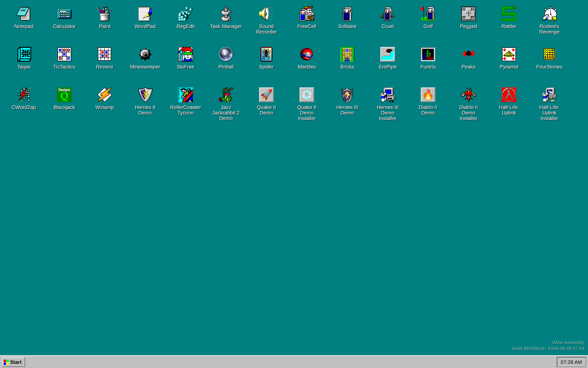This screenshot has width=588, height=368.
Task: Select the Paint desktop icon
Action: click(x=105, y=14)
